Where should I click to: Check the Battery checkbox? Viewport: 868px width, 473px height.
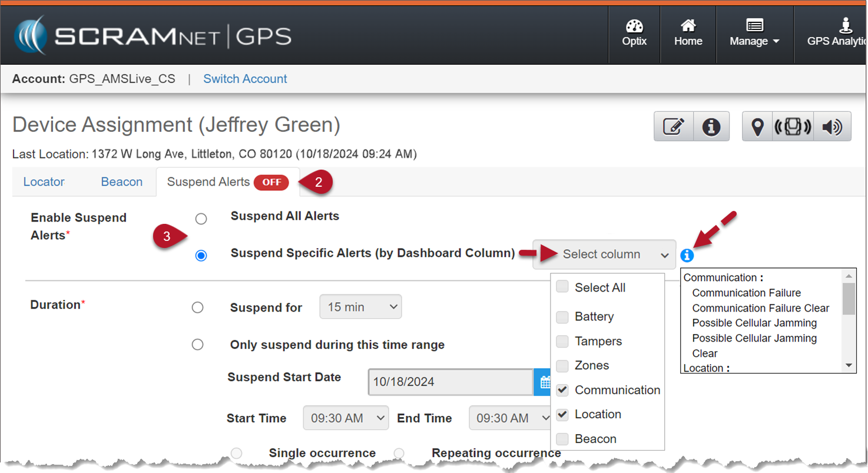click(562, 317)
